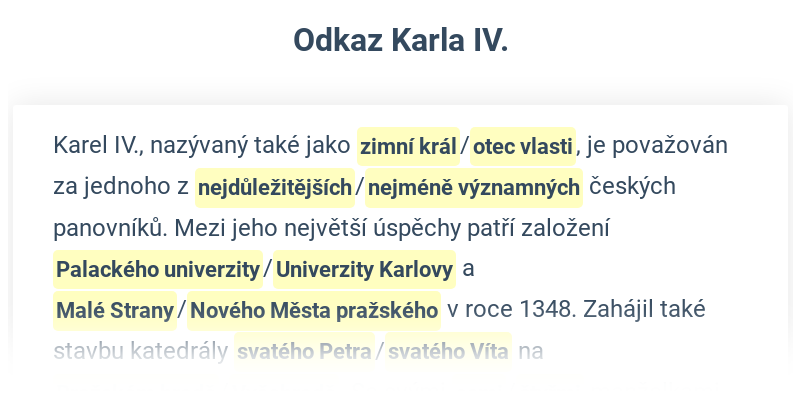Click the word 'českých' after the options

[x=633, y=187]
